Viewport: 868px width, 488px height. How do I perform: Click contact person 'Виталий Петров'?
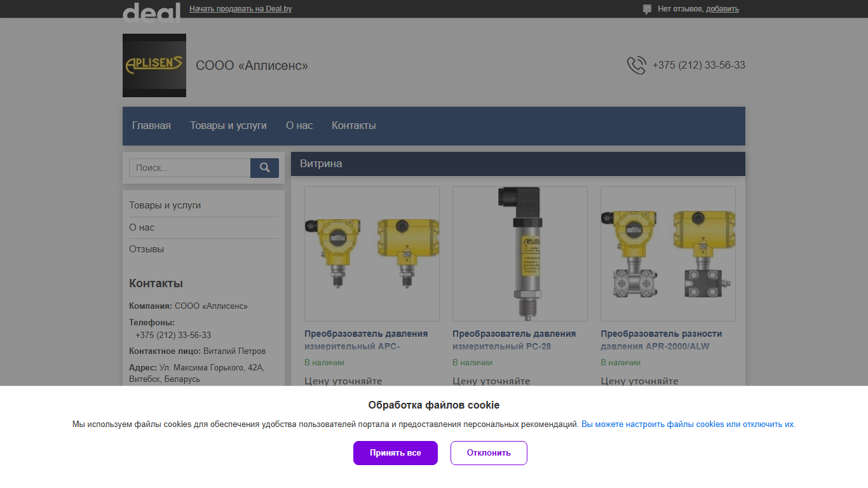click(234, 351)
